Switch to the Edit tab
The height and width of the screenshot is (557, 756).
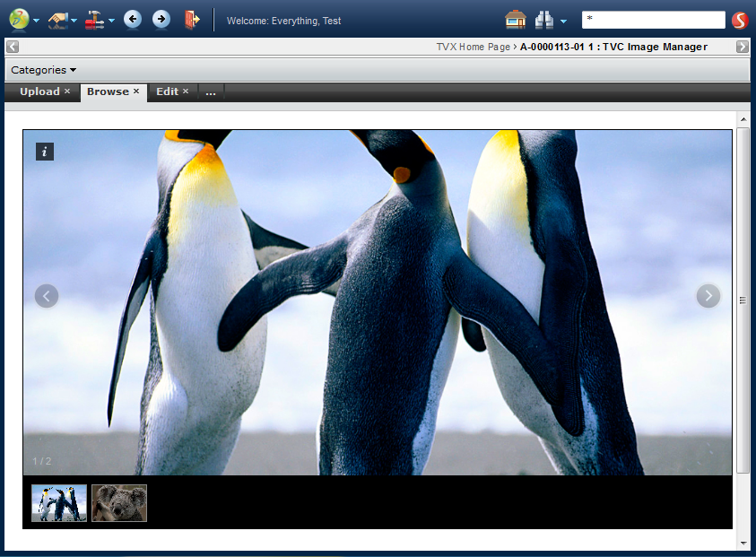(167, 91)
